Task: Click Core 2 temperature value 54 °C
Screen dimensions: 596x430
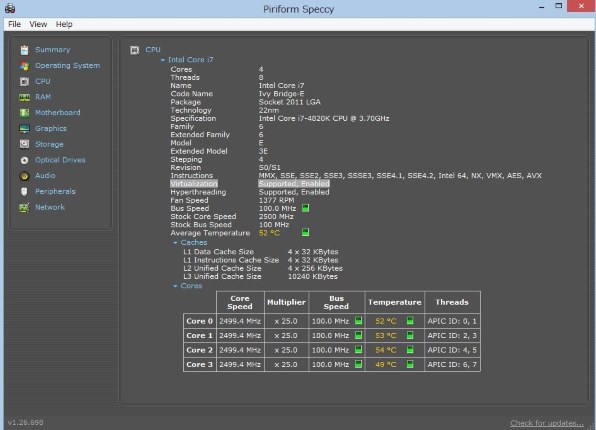Action: 386,350
